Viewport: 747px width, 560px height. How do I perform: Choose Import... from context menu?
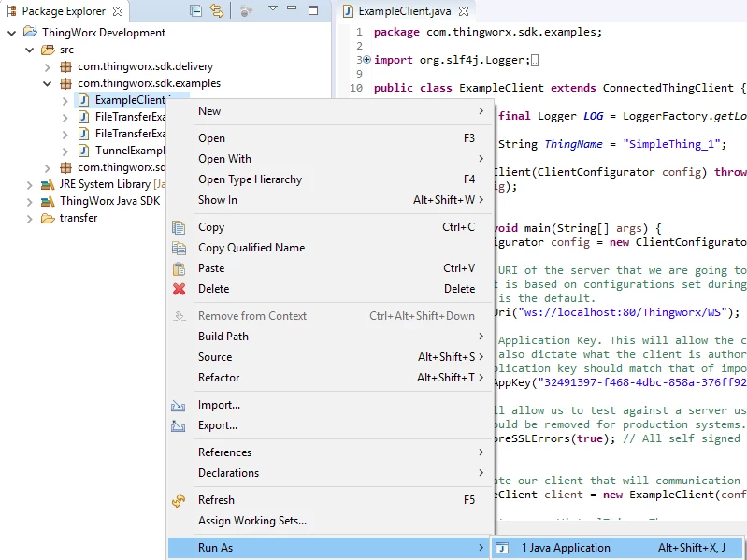pos(330,405)
